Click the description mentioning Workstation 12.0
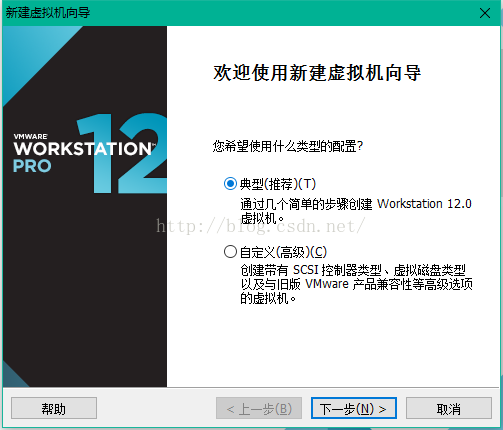 coord(356,211)
